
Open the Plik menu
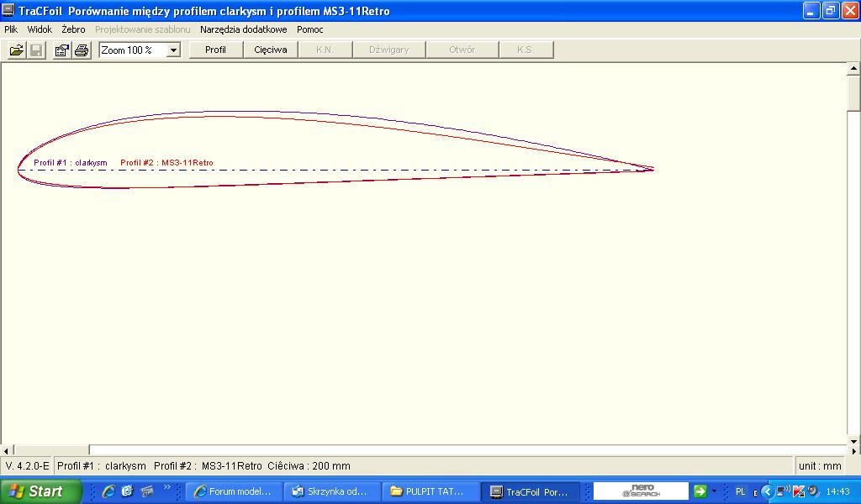tap(11, 29)
